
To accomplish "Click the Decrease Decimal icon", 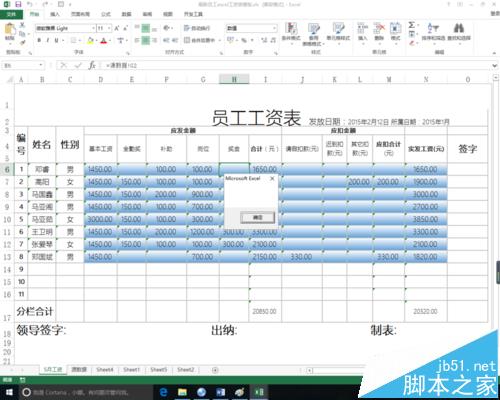I will (273, 40).
